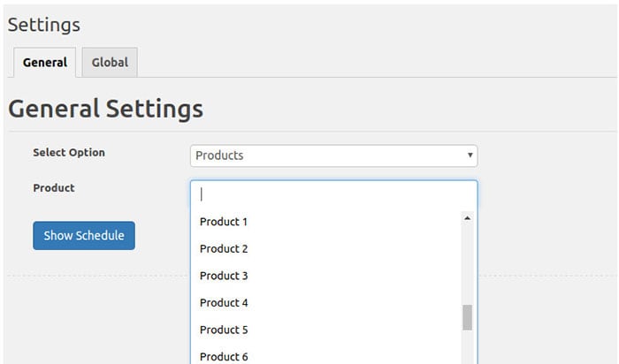619x364 pixels.
Task: Pick Product 3 from the options
Action: pyautogui.click(x=224, y=276)
